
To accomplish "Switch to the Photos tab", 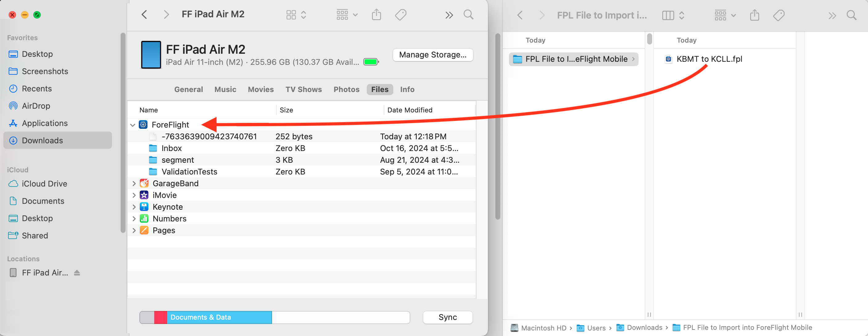I will (x=346, y=89).
